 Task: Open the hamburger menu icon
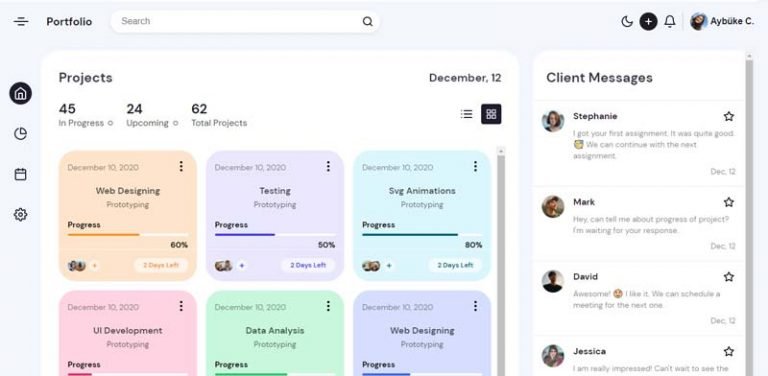tap(21, 22)
